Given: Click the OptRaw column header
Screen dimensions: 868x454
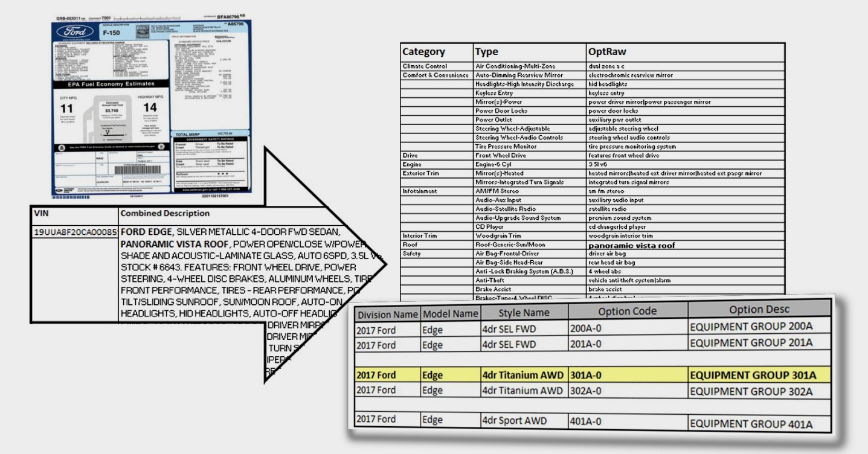Looking at the screenshot, I should (x=685, y=51).
